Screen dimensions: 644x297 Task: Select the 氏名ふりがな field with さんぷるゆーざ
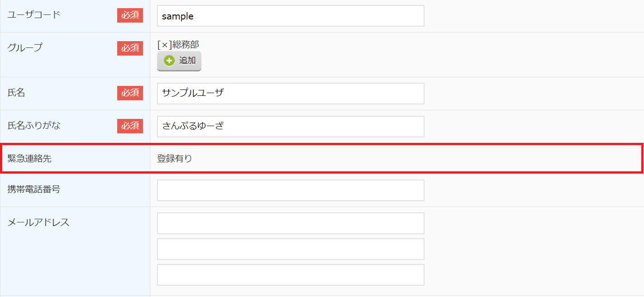pyautogui.click(x=291, y=127)
